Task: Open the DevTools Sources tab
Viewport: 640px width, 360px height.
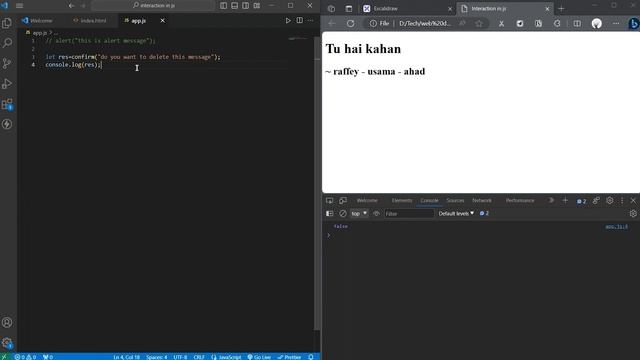Action: pos(455,200)
